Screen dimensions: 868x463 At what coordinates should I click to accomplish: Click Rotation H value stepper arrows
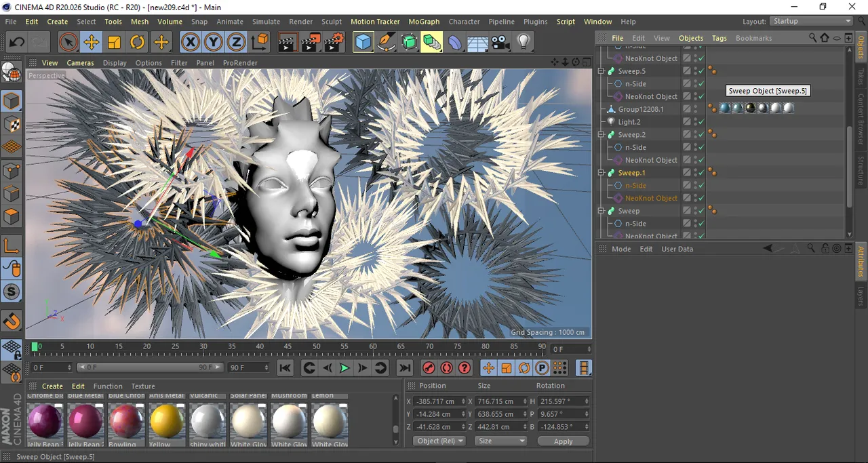pyautogui.click(x=587, y=401)
